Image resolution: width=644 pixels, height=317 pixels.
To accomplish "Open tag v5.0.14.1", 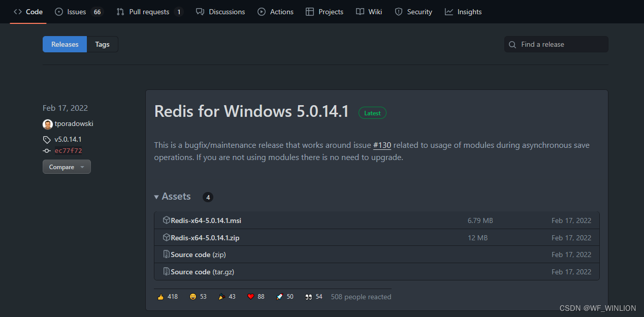I will click(x=68, y=139).
